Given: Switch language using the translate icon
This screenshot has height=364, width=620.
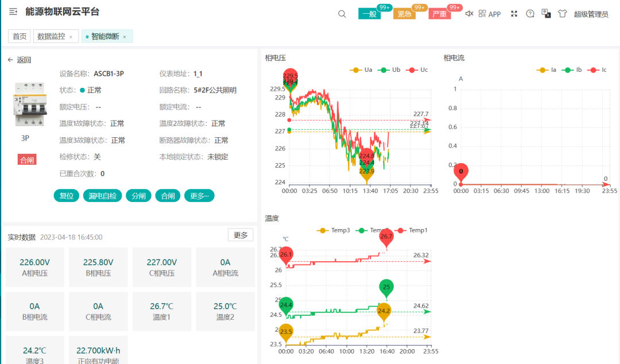Looking at the screenshot, I should [545, 13].
